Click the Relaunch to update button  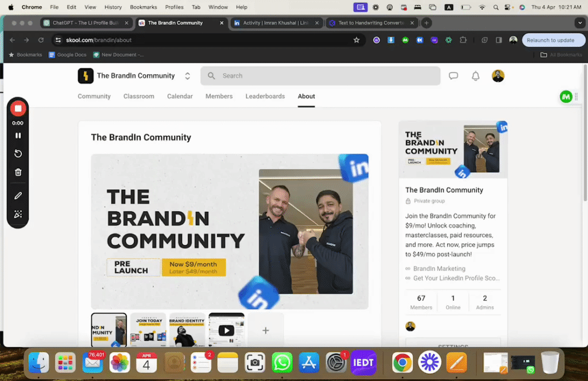point(553,40)
